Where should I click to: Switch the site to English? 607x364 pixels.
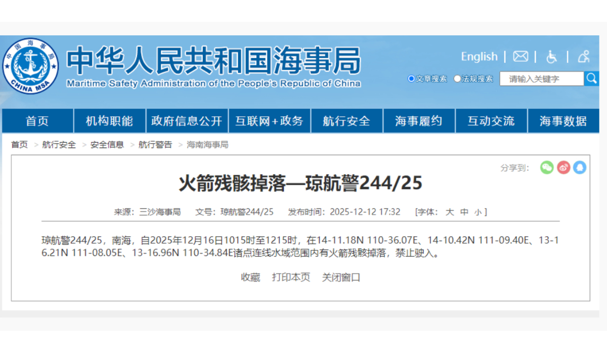point(479,57)
